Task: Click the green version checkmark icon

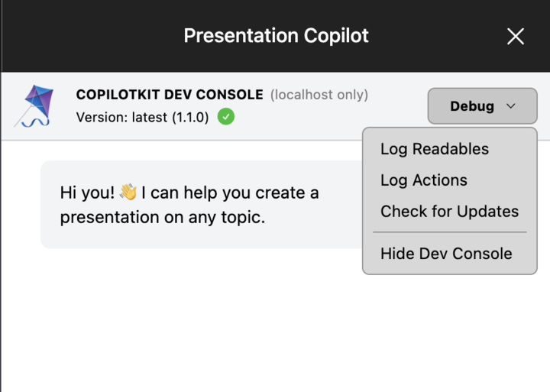Action: tap(225, 117)
